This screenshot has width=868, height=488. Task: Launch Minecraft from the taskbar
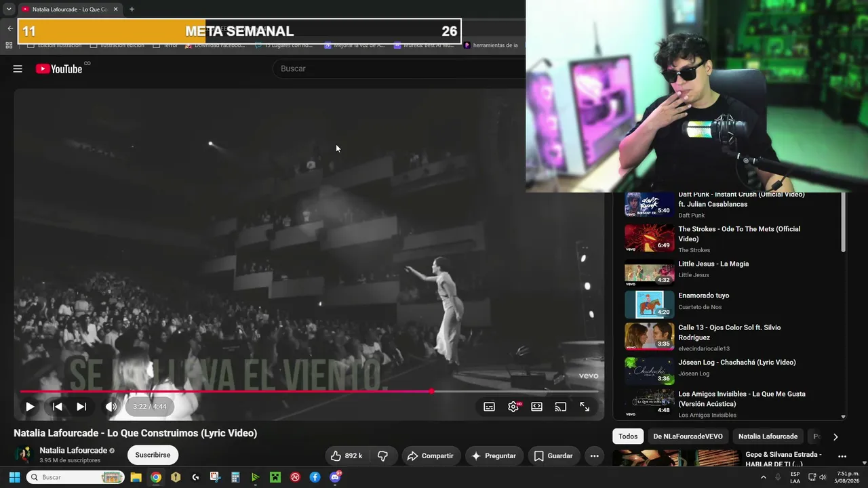coord(275,477)
